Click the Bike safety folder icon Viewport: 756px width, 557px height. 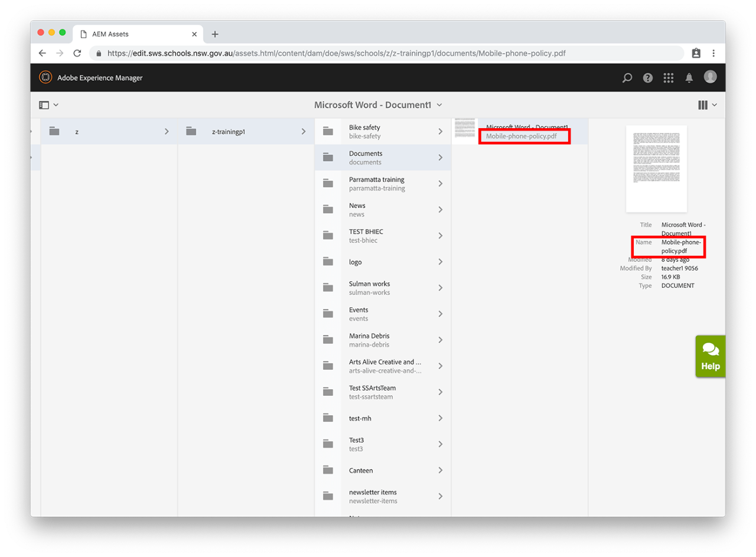coord(328,132)
